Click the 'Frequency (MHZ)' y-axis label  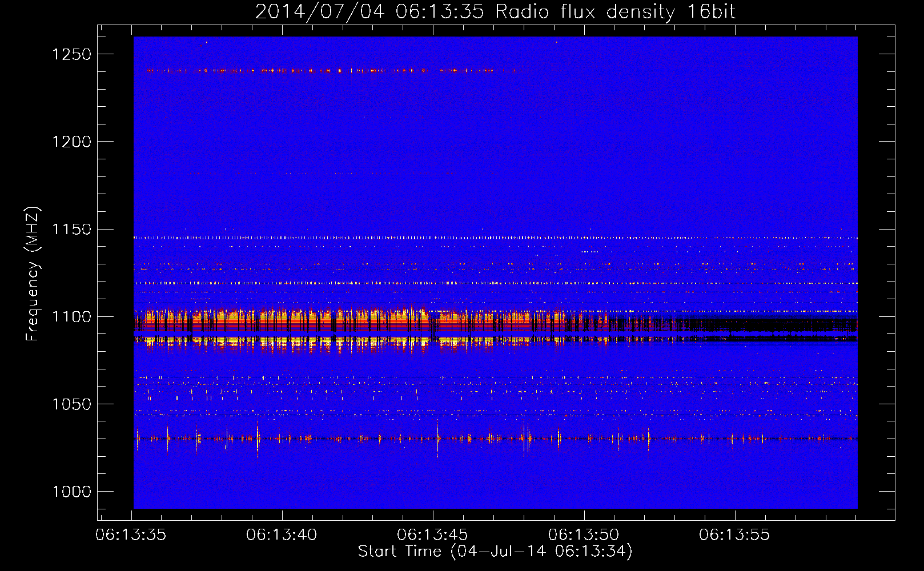pyautogui.click(x=33, y=274)
